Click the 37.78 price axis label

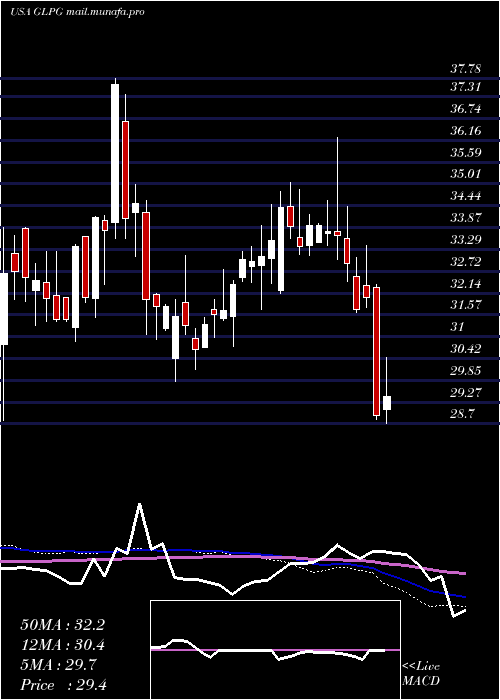(465, 69)
